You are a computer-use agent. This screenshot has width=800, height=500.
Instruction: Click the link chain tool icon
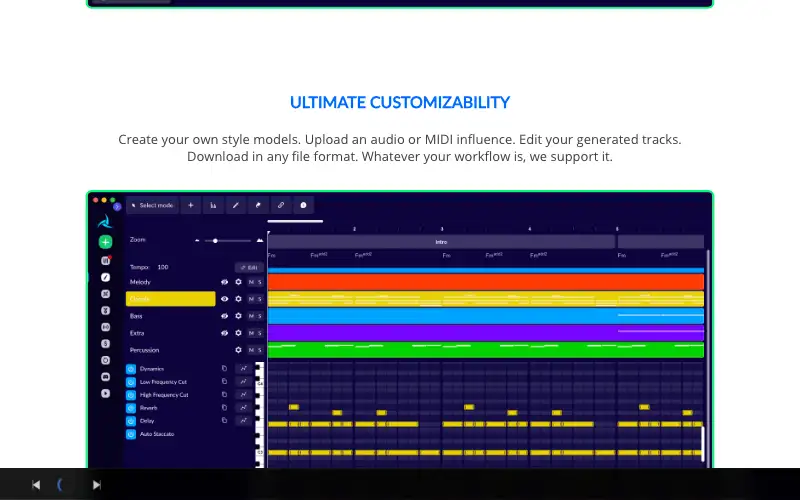click(x=281, y=205)
